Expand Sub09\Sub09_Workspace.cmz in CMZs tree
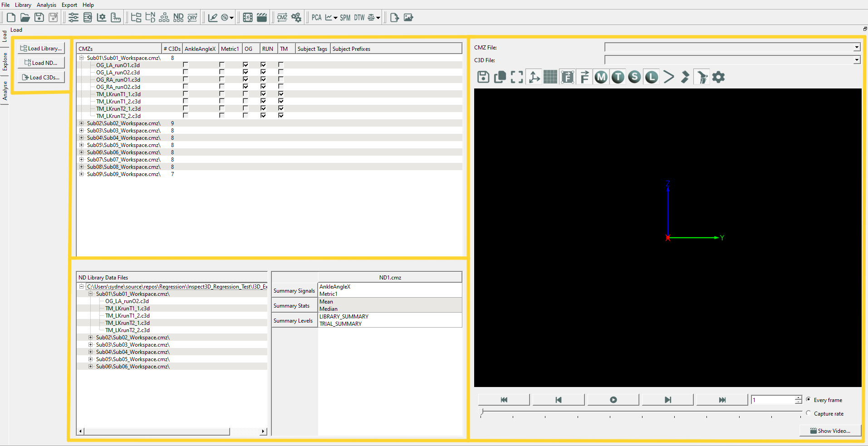Viewport: 868px width, 446px height. click(x=82, y=174)
